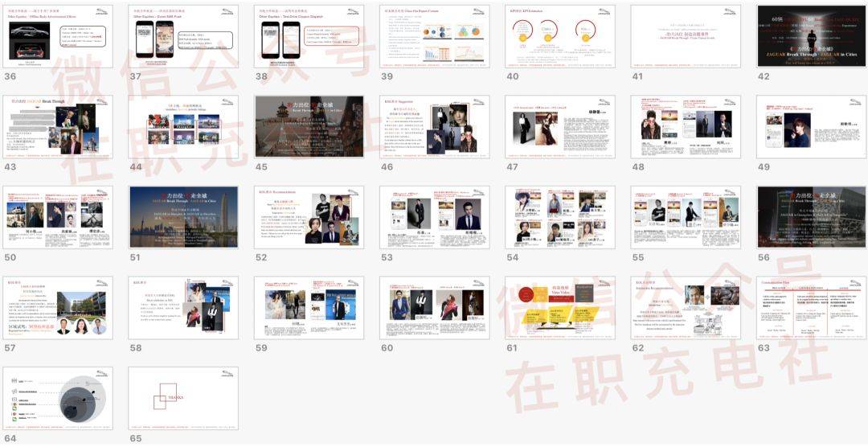
Task: Click slide 56 with the dark red building
Action: [812, 217]
